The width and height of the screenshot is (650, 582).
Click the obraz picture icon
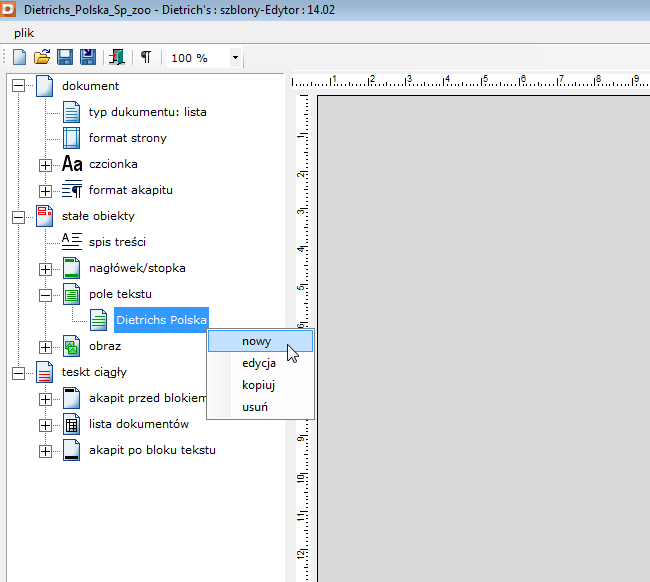(x=71, y=346)
